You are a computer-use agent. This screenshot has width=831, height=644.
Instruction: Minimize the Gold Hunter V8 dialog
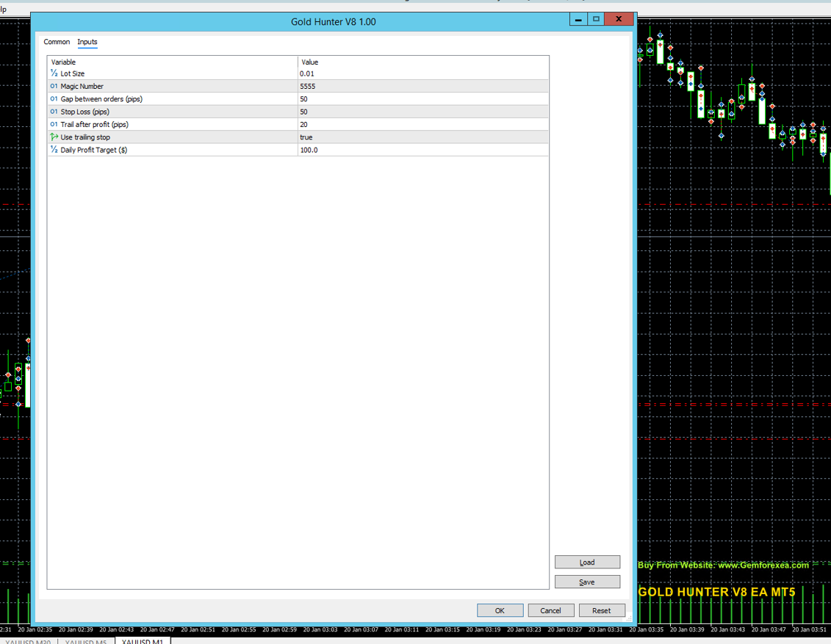pyautogui.click(x=578, y=19)
